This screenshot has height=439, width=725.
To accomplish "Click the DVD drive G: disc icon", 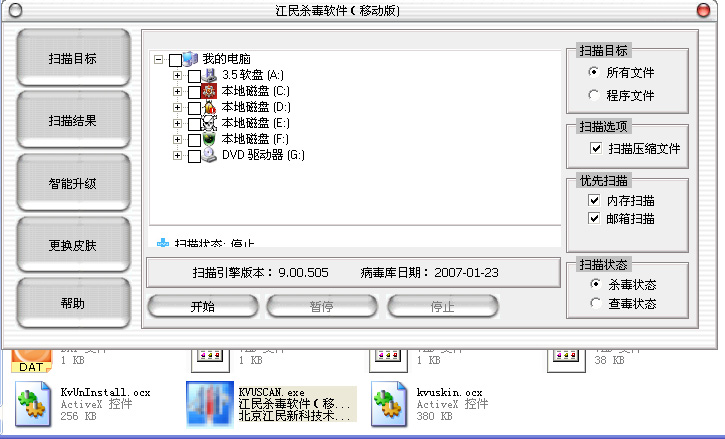I will point(209,155).
